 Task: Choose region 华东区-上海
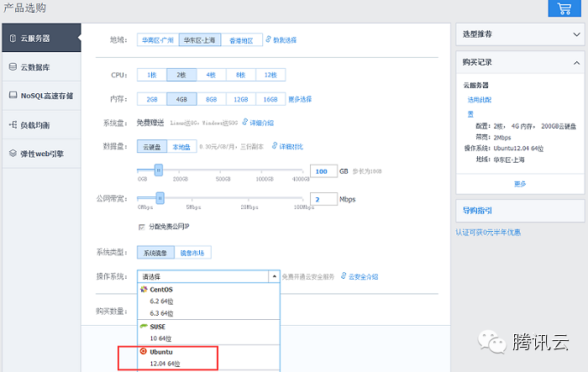200,40
